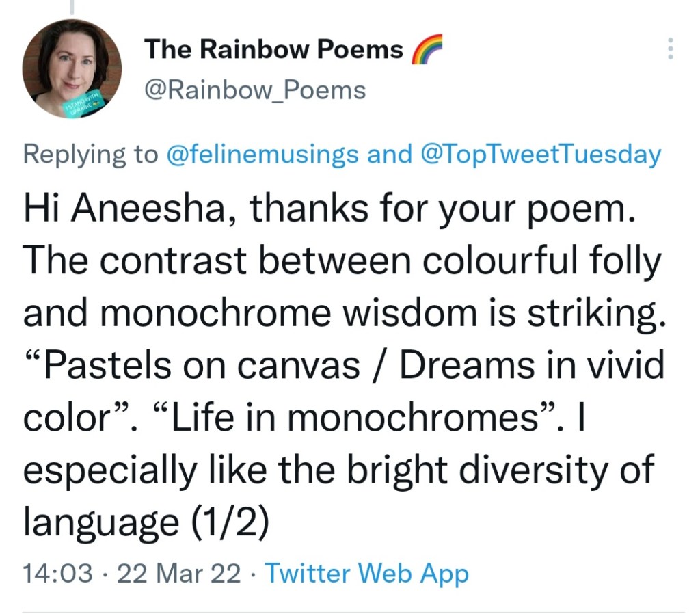
Task: Open the profile avatar photo
Action: point(72,68)
